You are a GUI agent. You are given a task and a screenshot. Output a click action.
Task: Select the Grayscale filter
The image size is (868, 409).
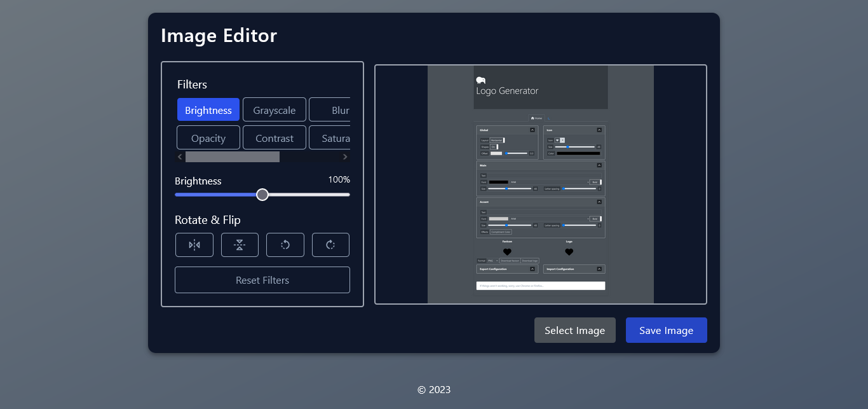pos(274,109)
